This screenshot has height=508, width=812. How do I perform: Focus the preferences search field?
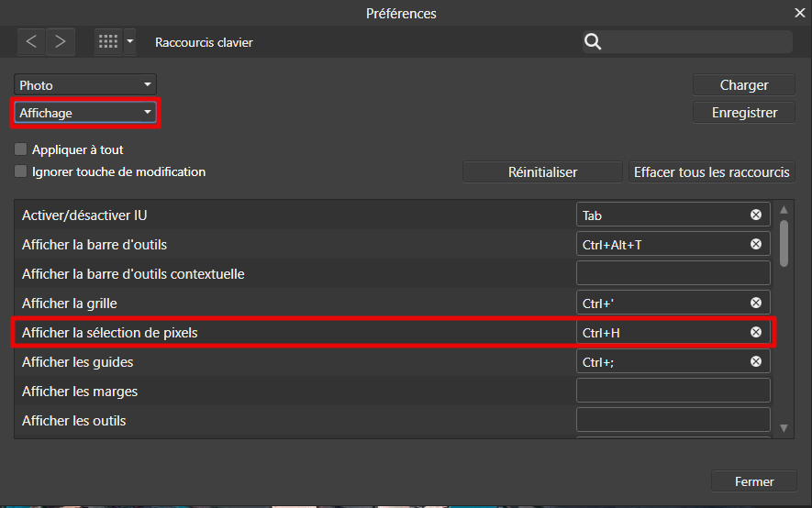[x=688, y=41]
